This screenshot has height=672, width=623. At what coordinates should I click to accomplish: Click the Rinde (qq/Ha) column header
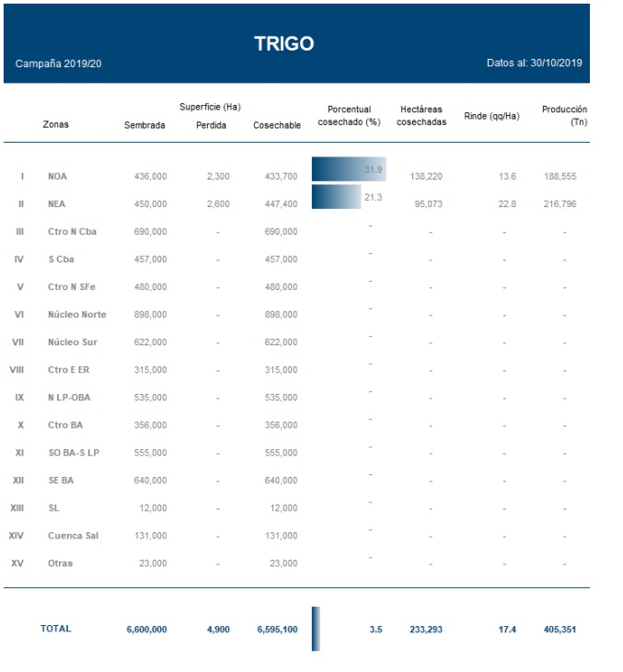[491, 116]
